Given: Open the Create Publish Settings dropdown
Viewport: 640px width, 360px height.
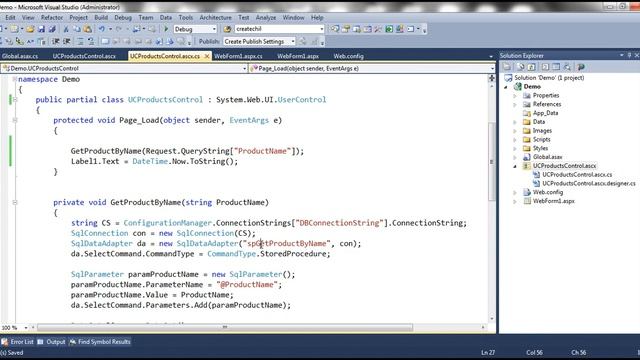Looking at the screenshot, I should point(293,42).
